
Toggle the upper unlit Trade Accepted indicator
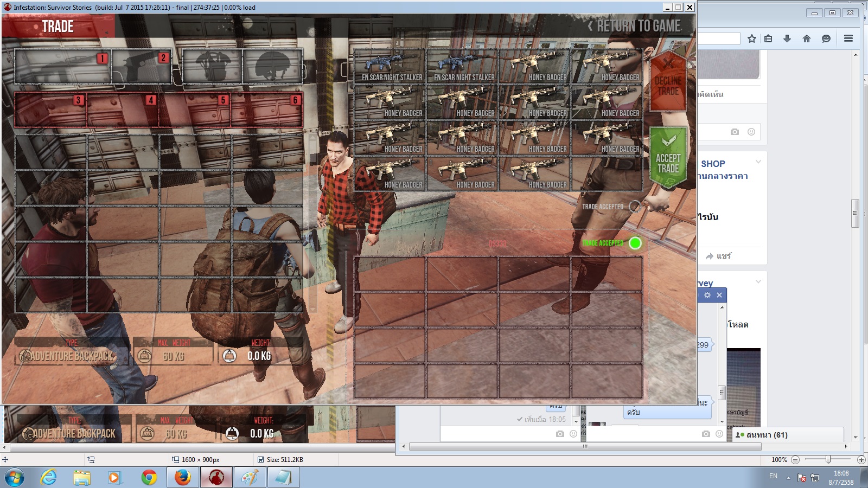click(x=634, y=207)
